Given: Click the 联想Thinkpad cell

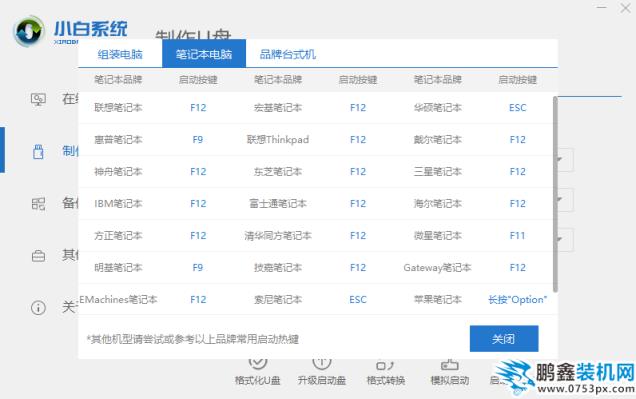Looking at the screenshot, I should pyautogui.click(x=278, y=139).
